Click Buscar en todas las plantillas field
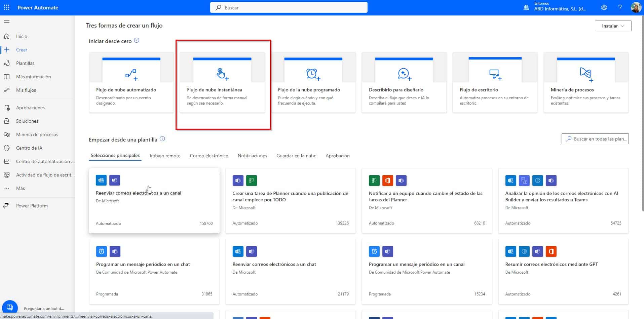Screen dimensions: 644x319 pos(595,139)
